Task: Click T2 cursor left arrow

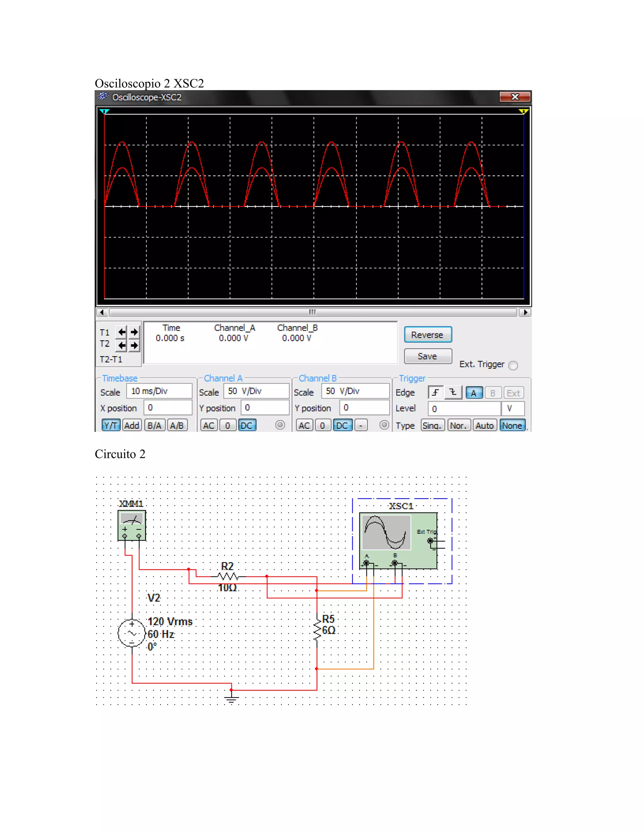Action: tap(121, 345)
